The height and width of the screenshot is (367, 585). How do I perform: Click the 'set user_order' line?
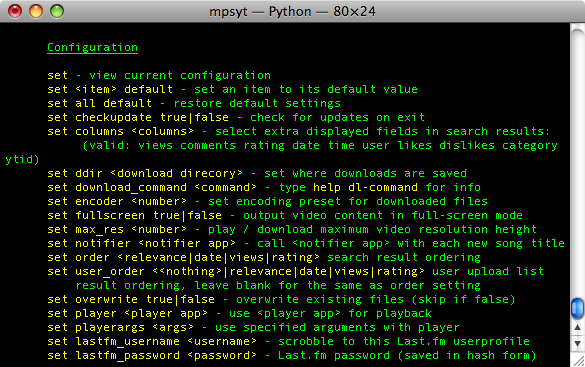[x=295, y=272]
